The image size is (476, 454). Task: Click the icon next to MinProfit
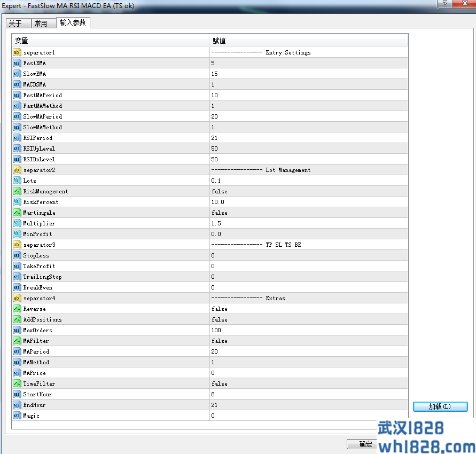click(x=17, y=234)
